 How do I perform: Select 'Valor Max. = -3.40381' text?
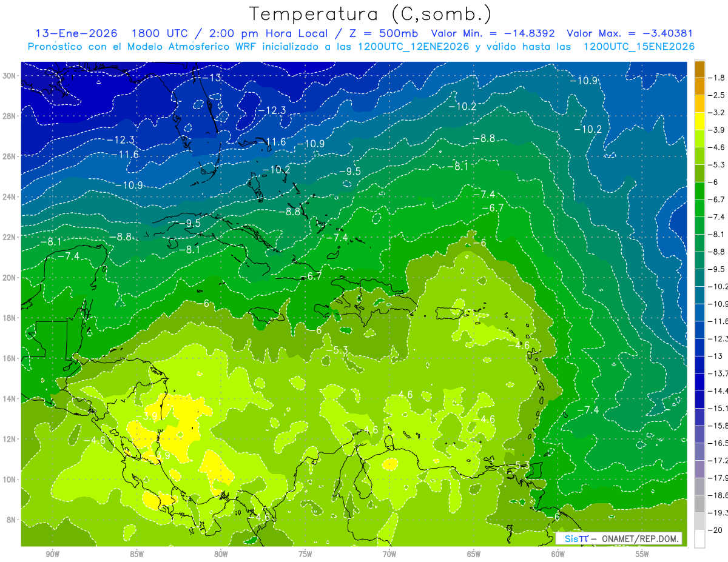pyautogui.click(x=630, y=33)
